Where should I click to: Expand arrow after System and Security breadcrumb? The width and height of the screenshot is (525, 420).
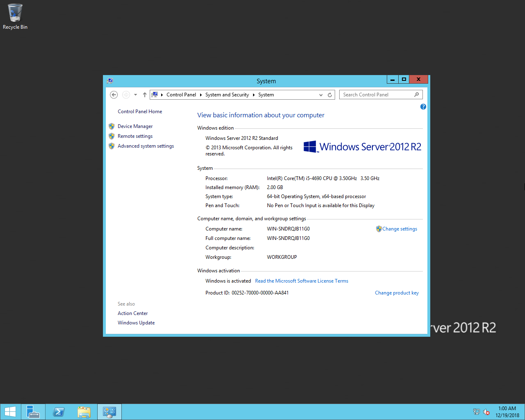[254, 95]
